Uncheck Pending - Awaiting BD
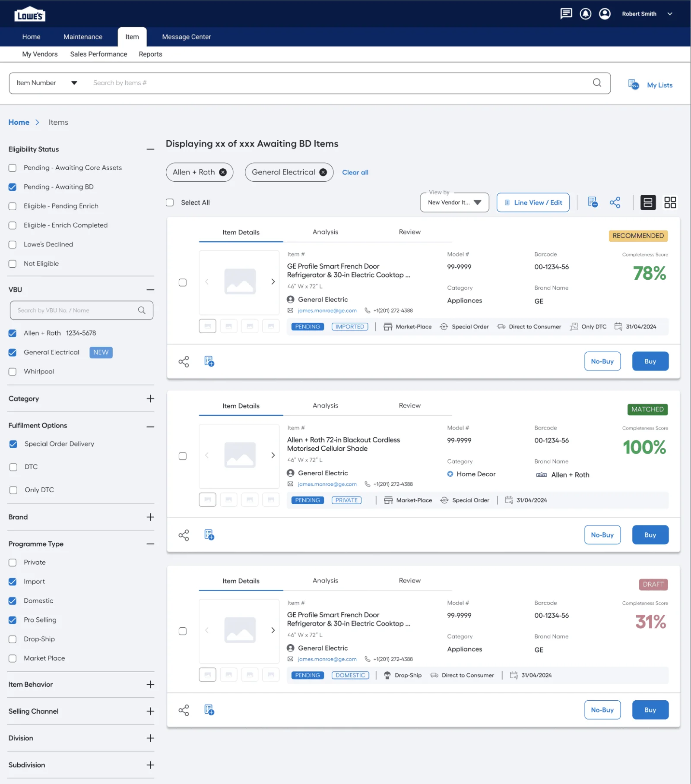 coord(13,187)
